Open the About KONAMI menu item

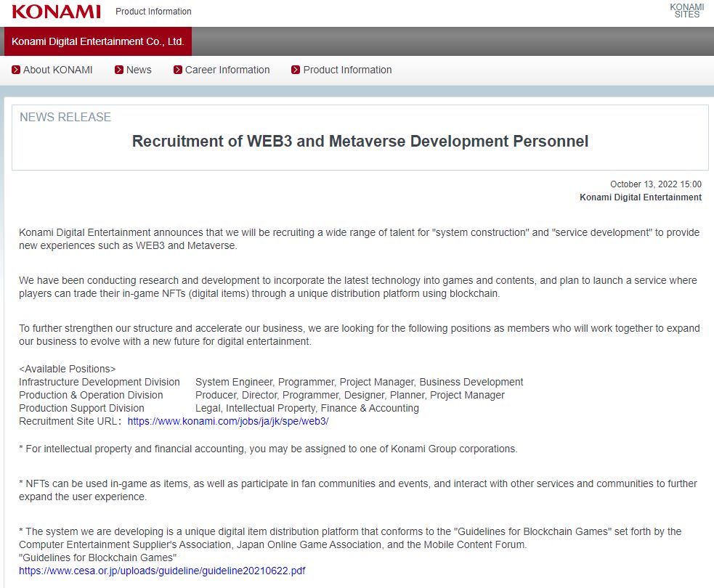tap(58, 70)
